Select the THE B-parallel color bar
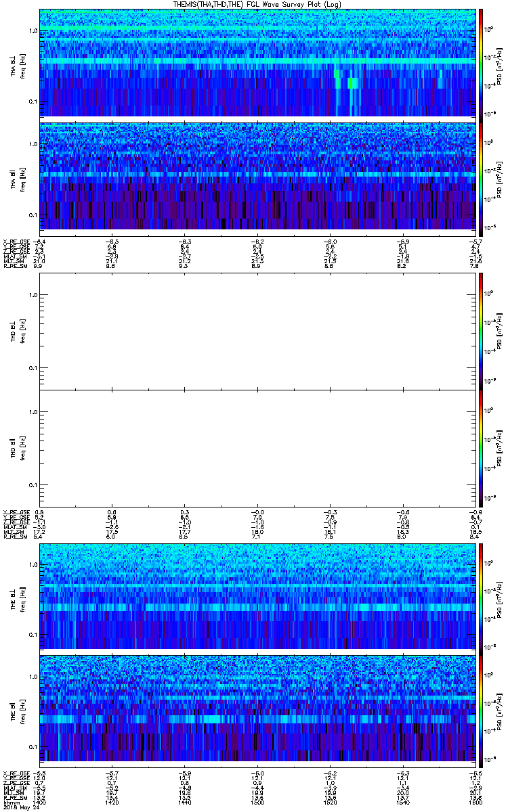Image resolution: width=508 pixels, height=812 pixels. tap(481, 709)
